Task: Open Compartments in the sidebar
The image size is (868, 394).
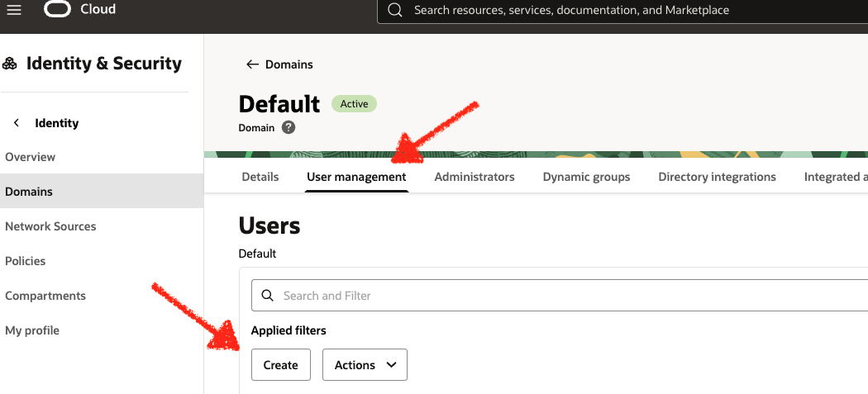Action: pos(45,296)
